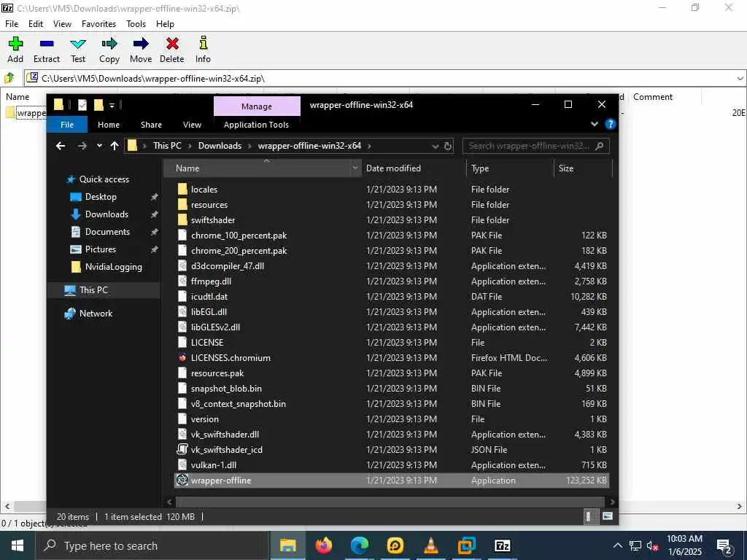
Task: Select This PC in navigation pane
Action: pos(93,290)
